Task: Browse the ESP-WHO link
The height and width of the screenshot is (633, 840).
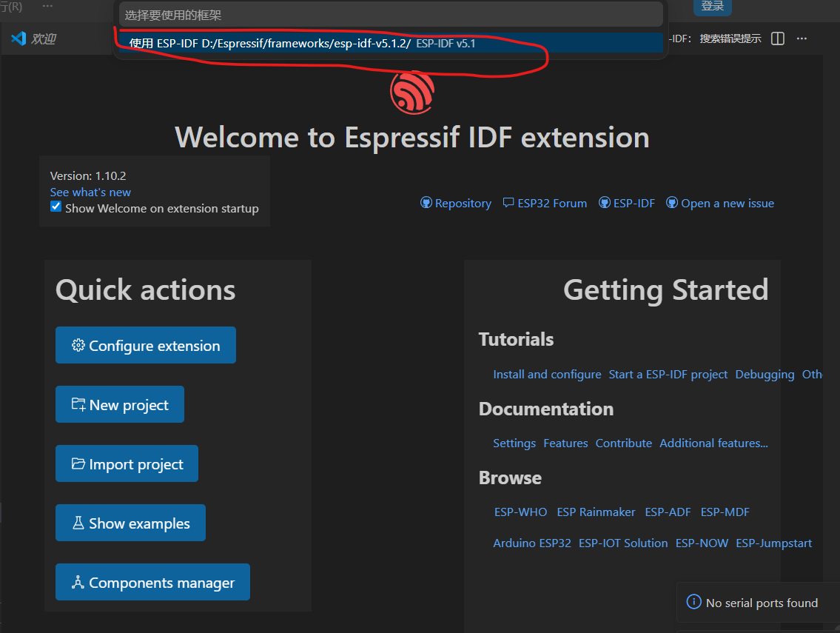Action: [521, 512]
